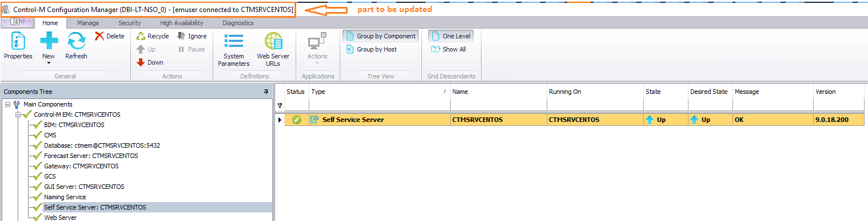The width and height of the screenshot is (868, 221).
Task: Open the Properties tool
Action: point(18,46)
